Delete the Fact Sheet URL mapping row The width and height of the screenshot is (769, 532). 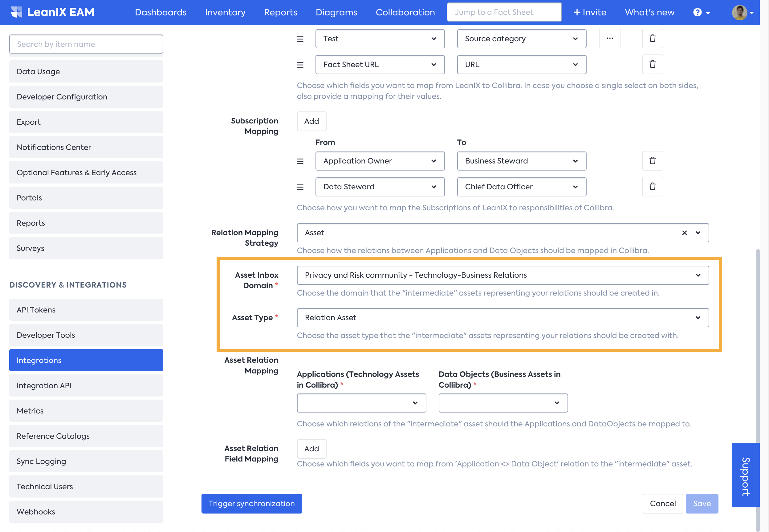click(652, 64)
